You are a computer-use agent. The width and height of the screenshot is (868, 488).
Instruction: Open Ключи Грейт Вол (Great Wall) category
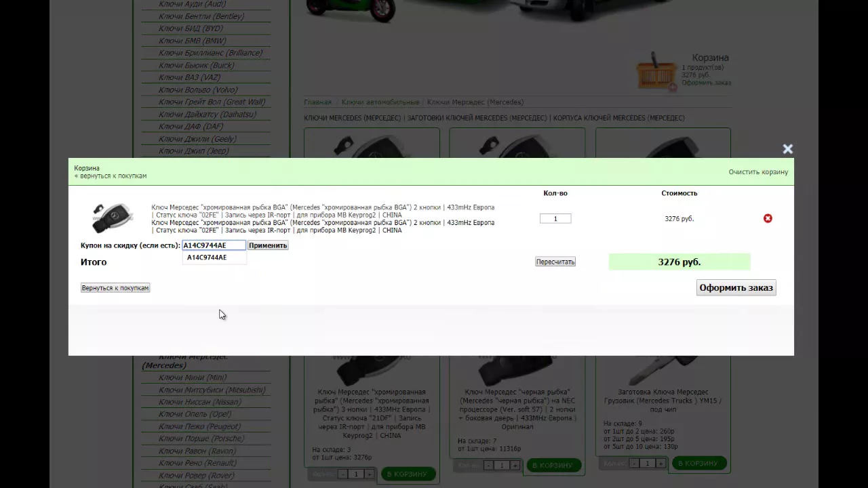click(x=212, y=102)
